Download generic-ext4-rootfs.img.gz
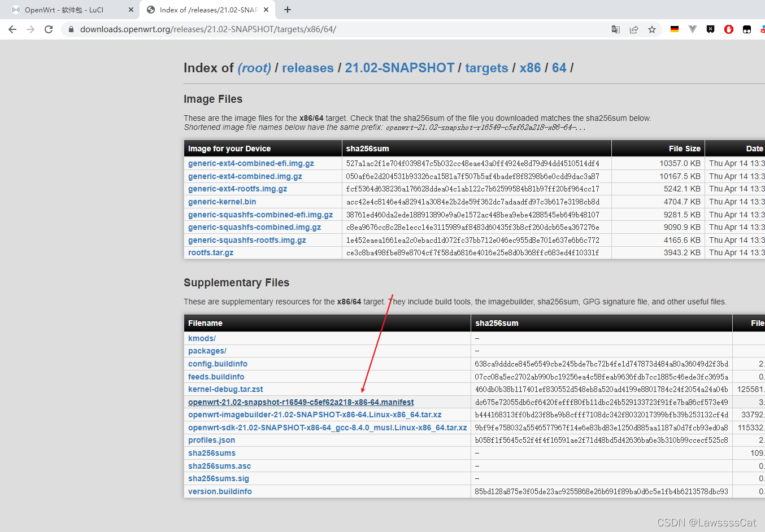The image size is (765, 532). click(x=237, y=189)
